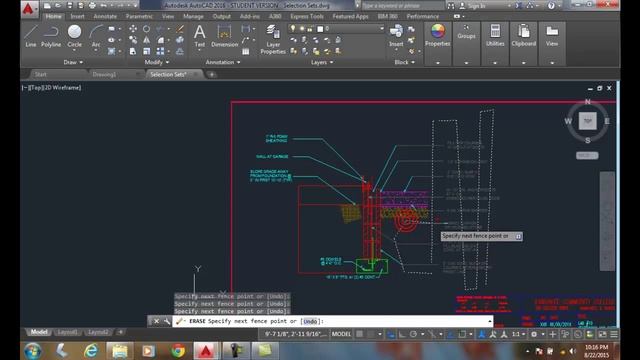Toggle object snap in status bar
The image size is (640, 360).
click(x=462, y=334)
